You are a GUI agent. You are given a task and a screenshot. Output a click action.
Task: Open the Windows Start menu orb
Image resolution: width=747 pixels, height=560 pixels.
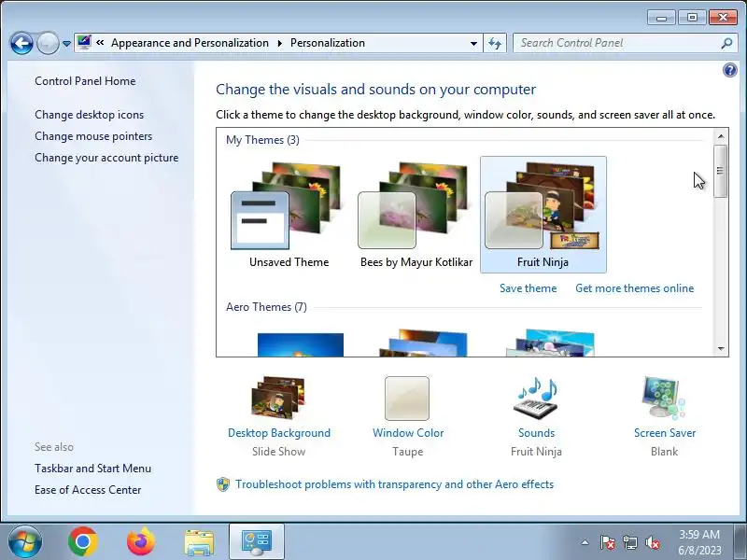(x=25, y=541)
